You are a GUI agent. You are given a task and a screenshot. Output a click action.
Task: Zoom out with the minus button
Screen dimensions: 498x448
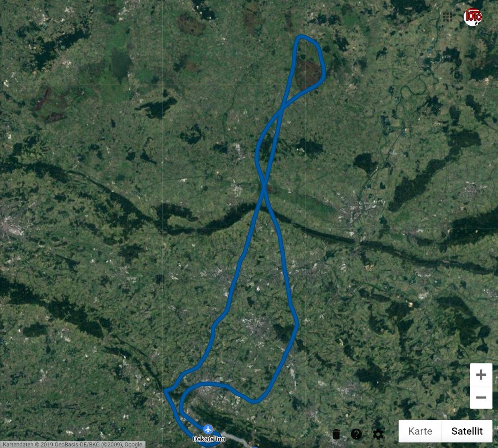pos(481,397)
